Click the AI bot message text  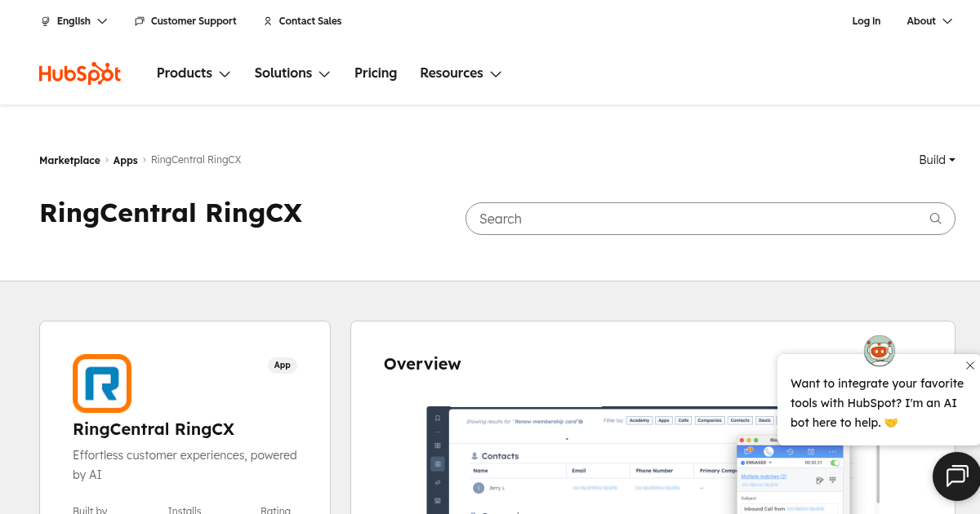[877, 403]
